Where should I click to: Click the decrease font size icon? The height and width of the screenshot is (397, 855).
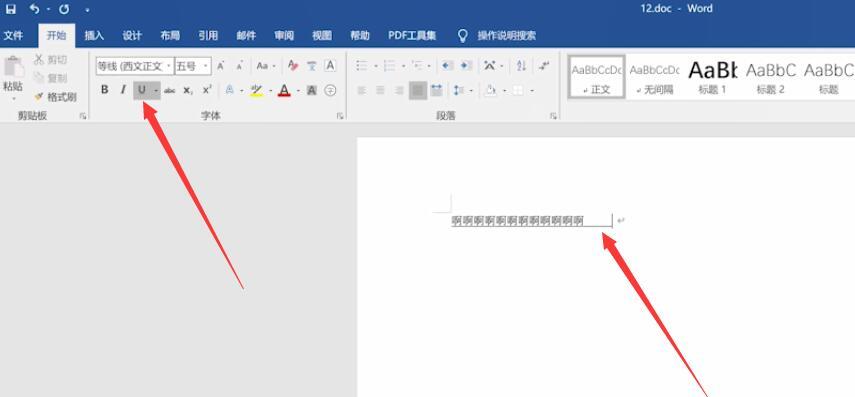point(239,66)
